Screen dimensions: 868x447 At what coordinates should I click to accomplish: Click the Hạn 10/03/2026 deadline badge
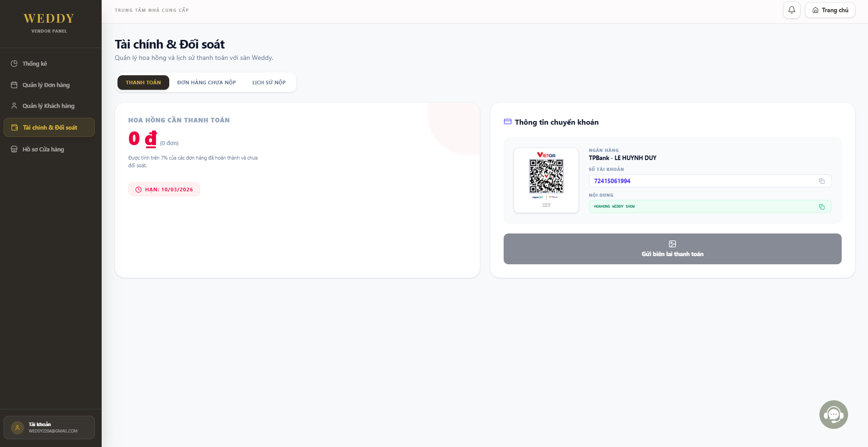coord(164,189)
